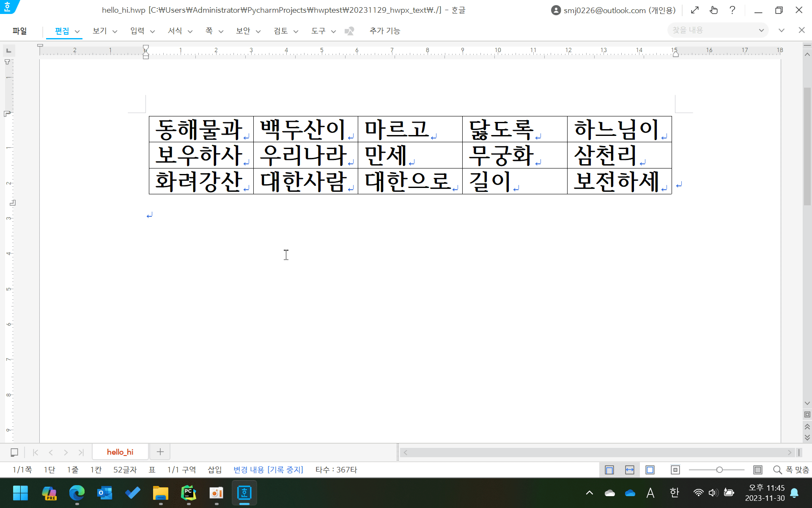The width and height of the screenshot is (812, 508).
Task: Open the 파일 menu
Action: (x=19, y=31)
